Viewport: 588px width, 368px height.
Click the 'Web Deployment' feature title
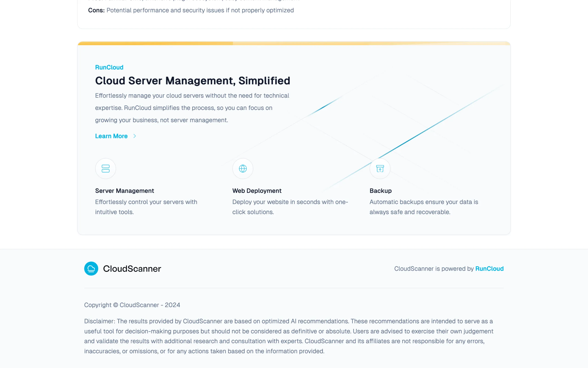[257, 191]
